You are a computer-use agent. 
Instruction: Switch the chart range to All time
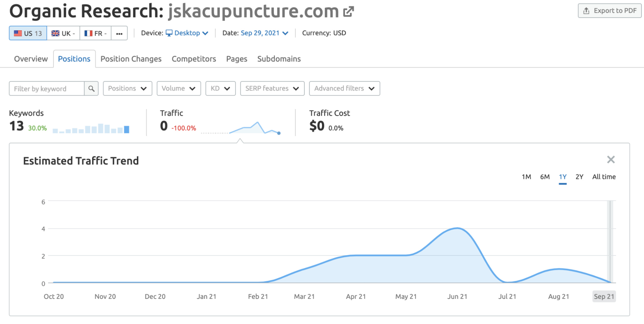click(604, 177)
